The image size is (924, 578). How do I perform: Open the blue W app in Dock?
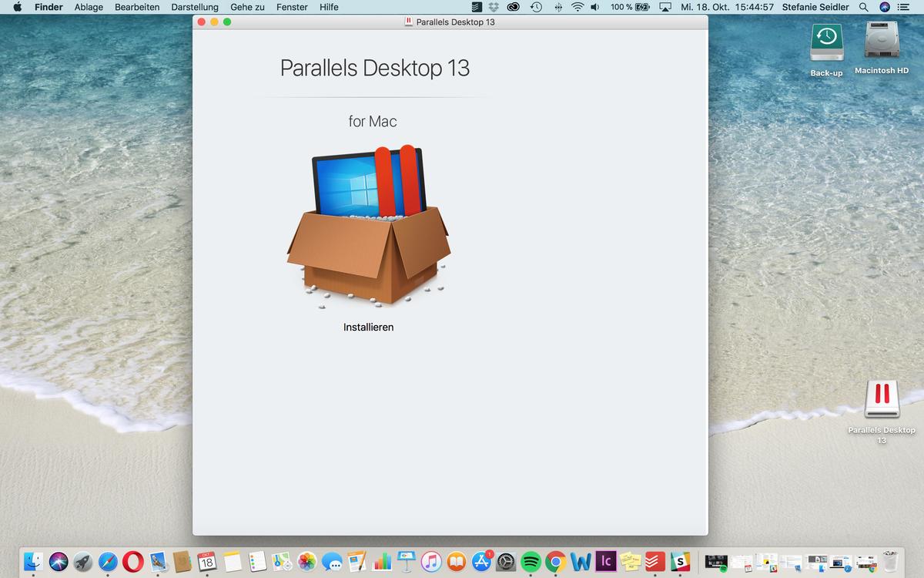581,562
